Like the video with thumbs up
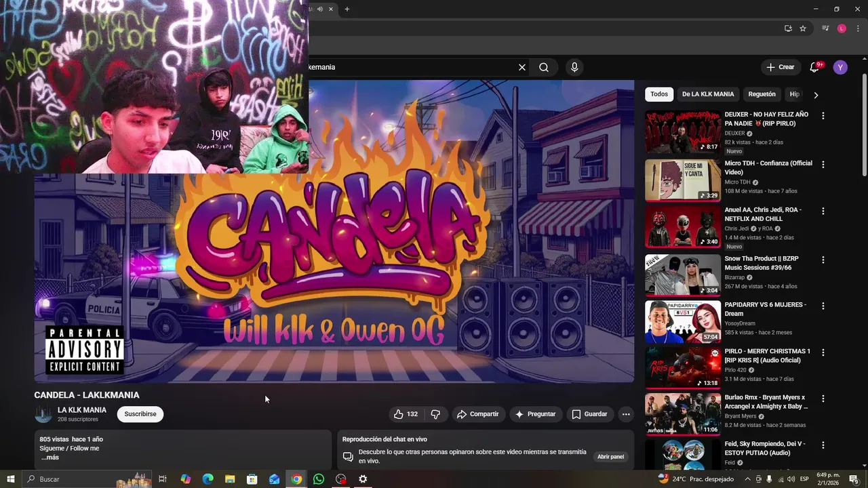The image size is (868, 488). (x=406, y=414)
